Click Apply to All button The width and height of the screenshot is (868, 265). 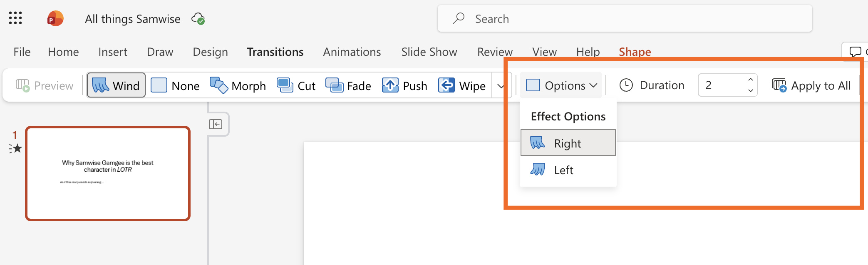point(811,85)
